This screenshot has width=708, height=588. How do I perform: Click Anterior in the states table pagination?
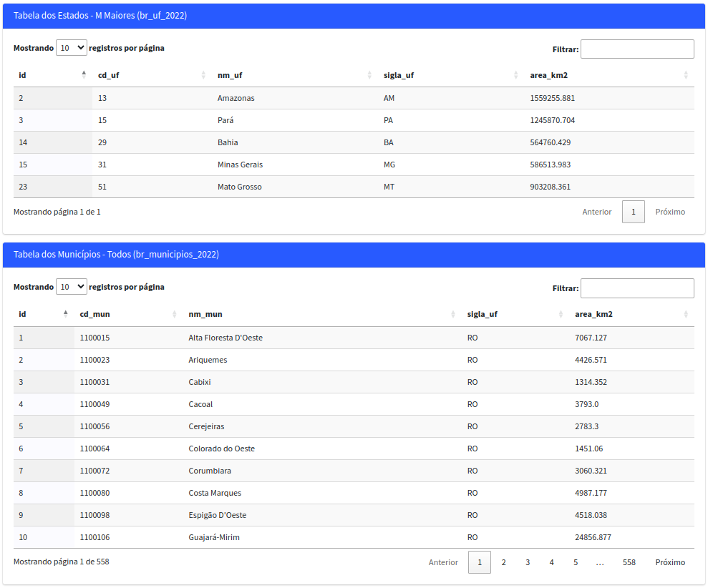coord(597,212)
